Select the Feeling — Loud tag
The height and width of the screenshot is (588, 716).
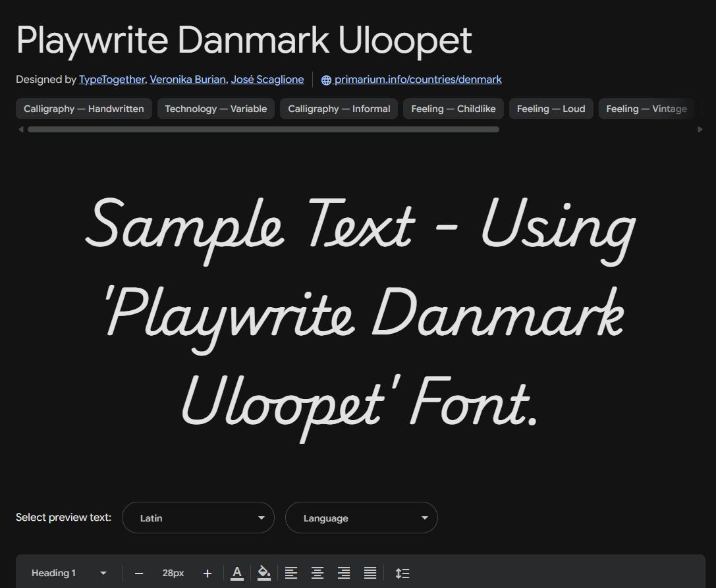(x=551, y=109)
